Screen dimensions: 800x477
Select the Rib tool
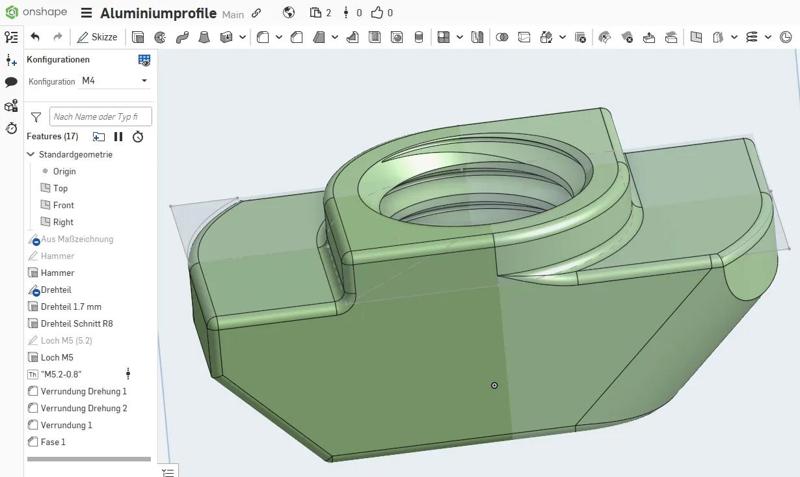click(x=352, y=37)
